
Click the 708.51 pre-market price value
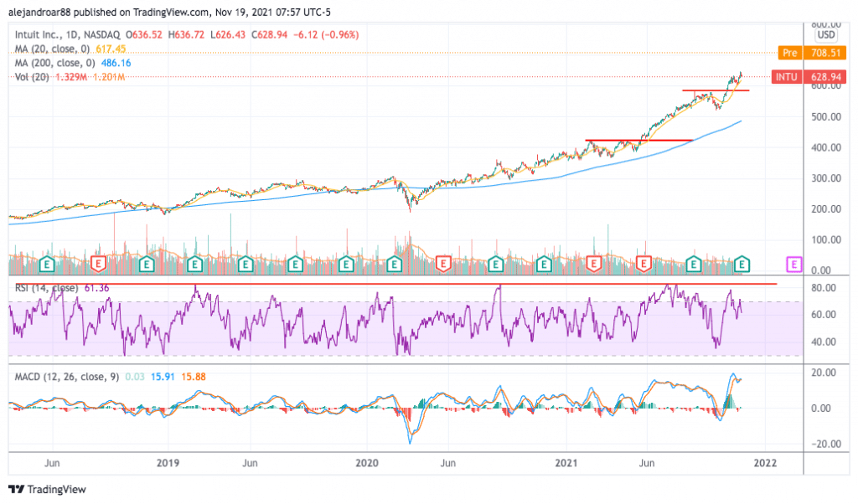pos(825,53)
